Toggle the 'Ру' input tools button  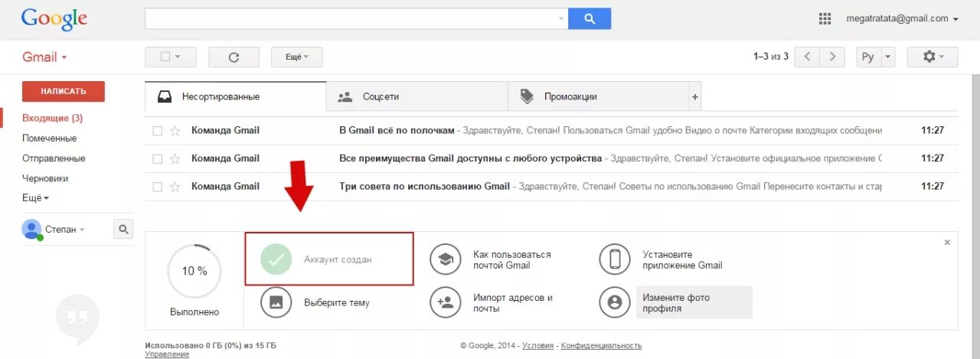[x=867, y=57]
